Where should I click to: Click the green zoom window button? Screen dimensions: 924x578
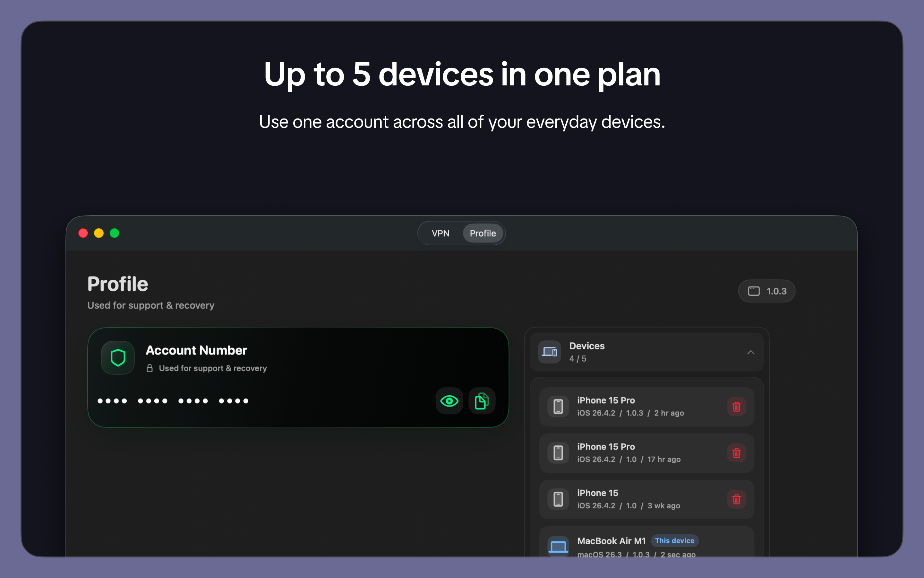(x=115, y=233)
